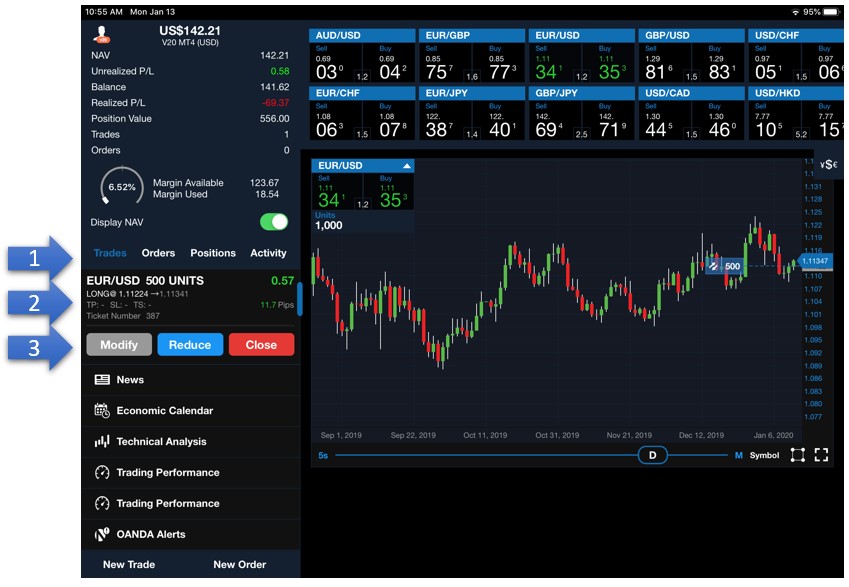Image resolution: width=849 pixels, height=587 pixels.
Task: Tap the 6.52% margin gauge
Action: pos(122,187)
